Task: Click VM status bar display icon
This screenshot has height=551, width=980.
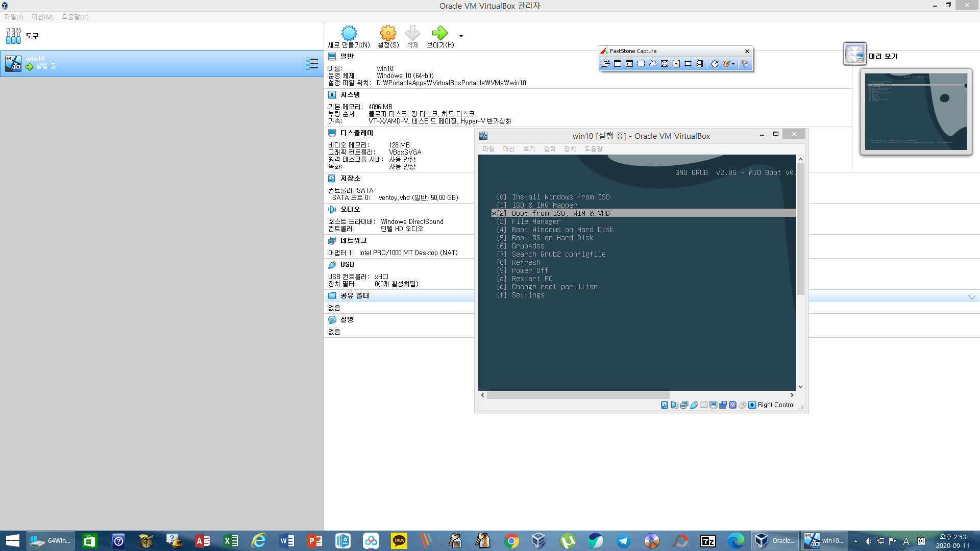Action: (x=713, y=405)
